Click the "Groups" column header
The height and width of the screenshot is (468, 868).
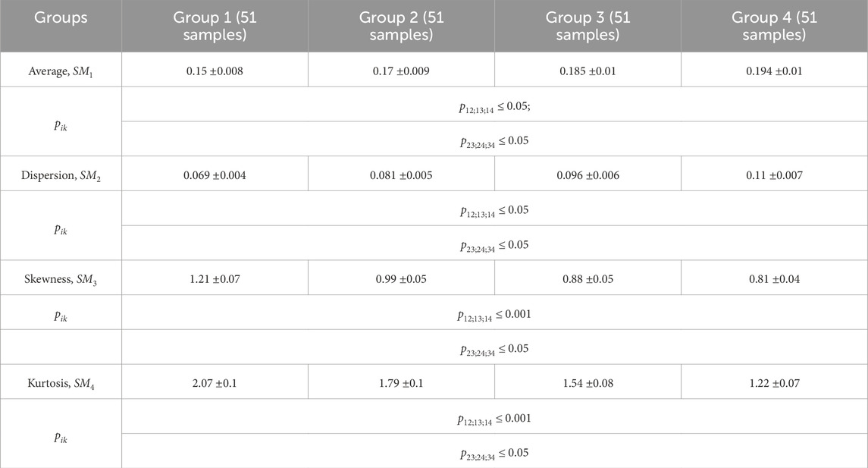pyautogui.click(x=61, y=18)
